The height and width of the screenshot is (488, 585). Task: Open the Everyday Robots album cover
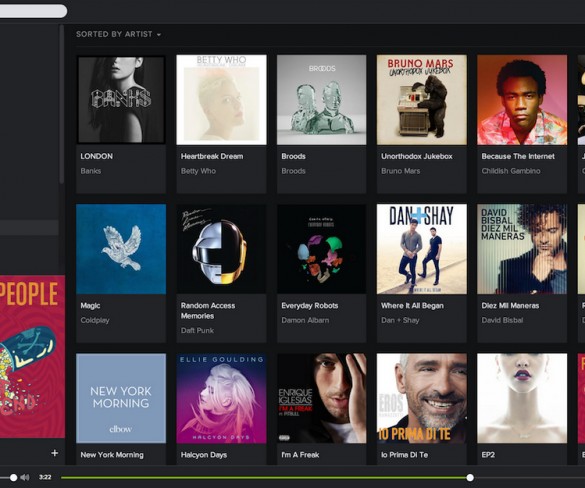(x=322, y=249)
